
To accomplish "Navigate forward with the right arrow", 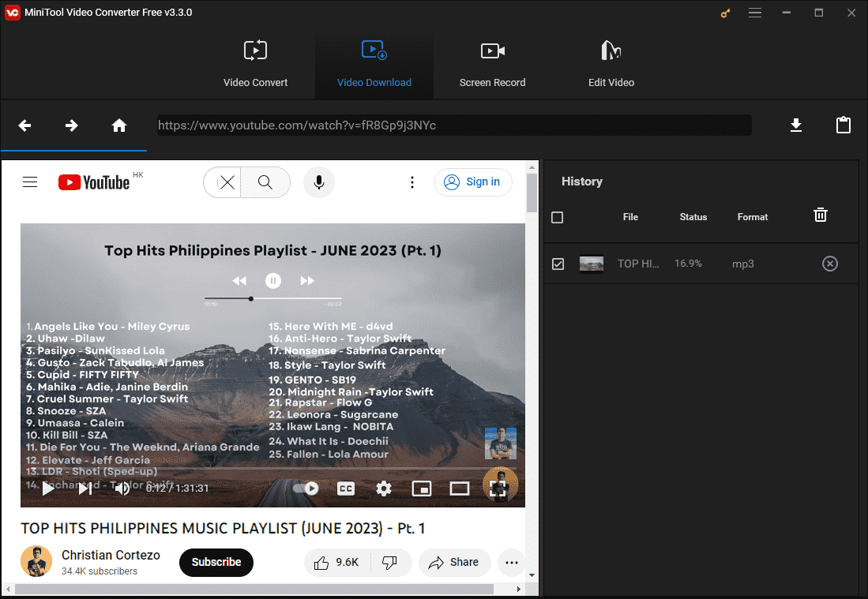I will pos(72,125).
